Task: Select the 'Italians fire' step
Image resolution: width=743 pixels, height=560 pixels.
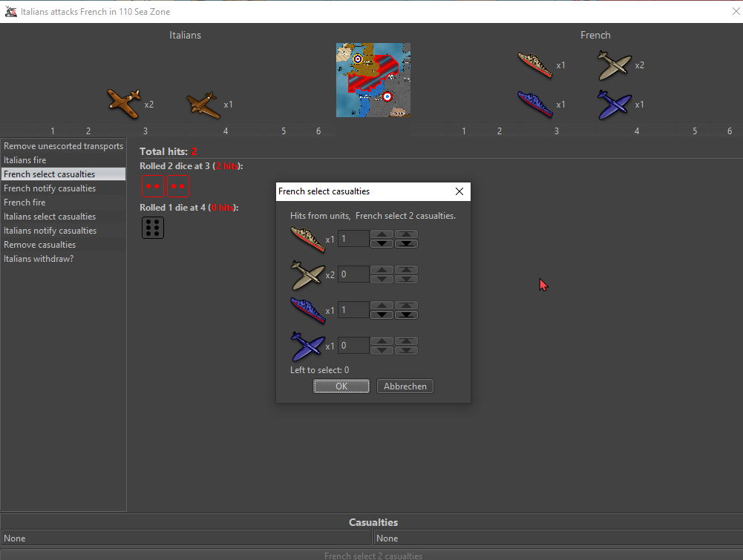Action: tap(25, 160)
